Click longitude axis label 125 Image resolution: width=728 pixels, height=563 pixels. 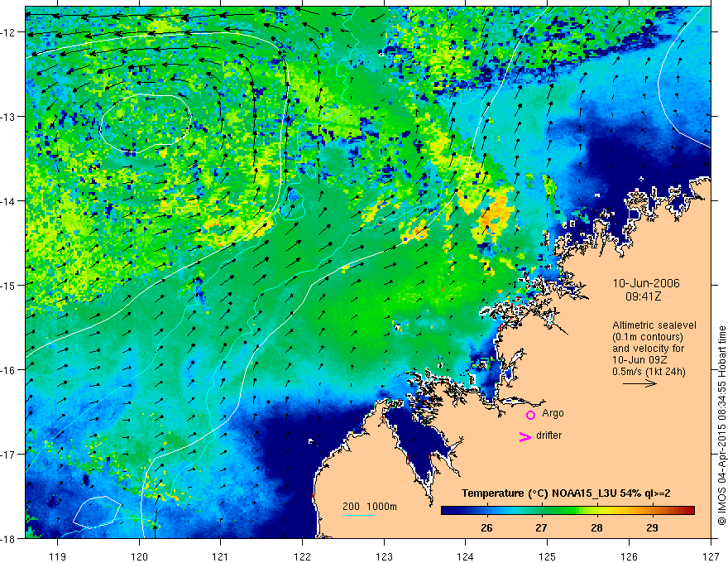[x=547, y=557]
